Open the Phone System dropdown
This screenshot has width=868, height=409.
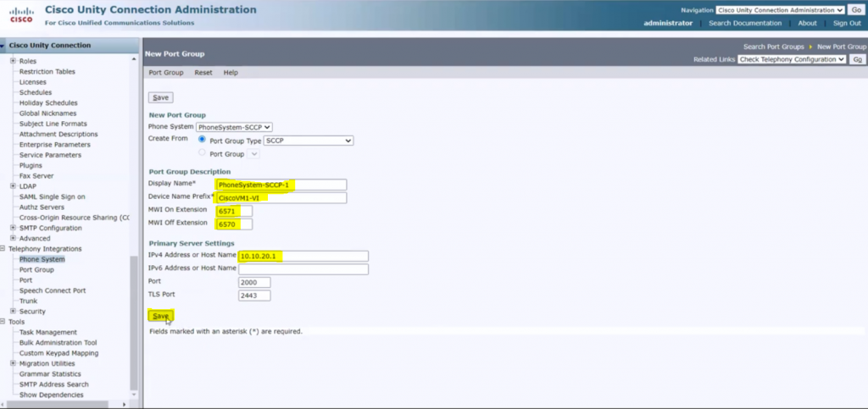coord(234,127)
